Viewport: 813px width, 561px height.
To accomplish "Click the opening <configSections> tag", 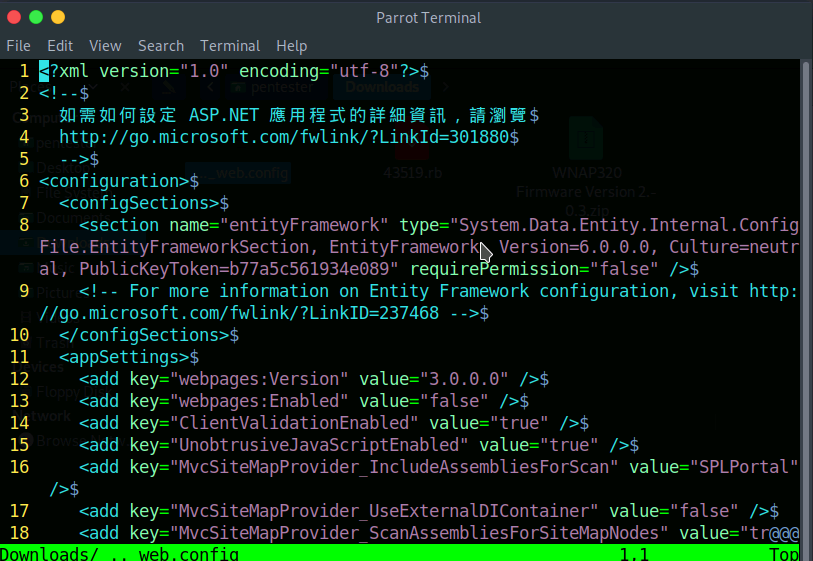I will pyautogui.click(x=139, y=203).
